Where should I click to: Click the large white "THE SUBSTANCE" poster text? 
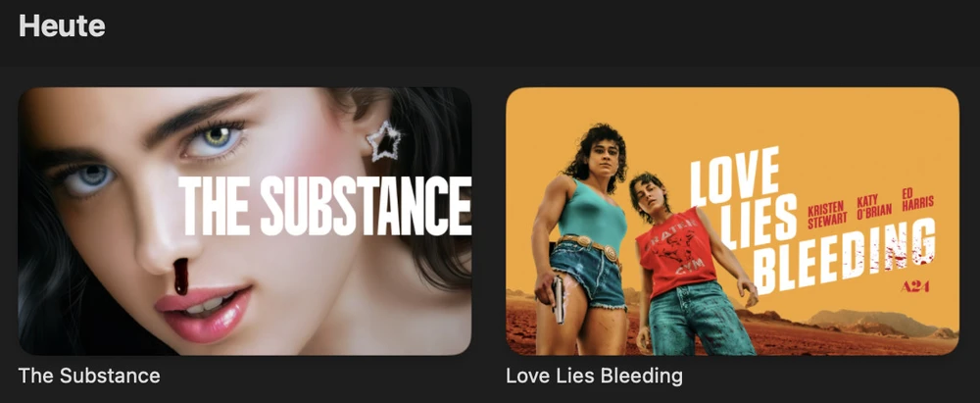pos(324,205)
